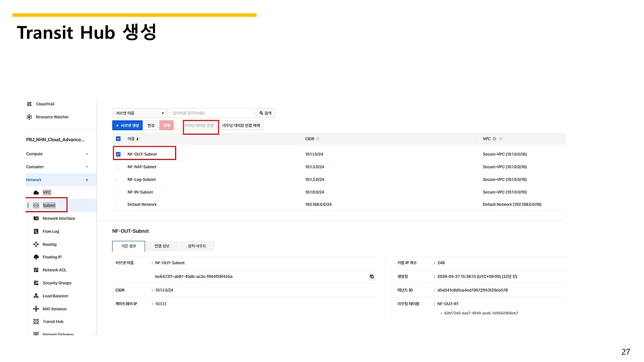644x362 pixels.
Task: Click project name PRJ_NHN_Cloud_Advance...
Action: pyautogui.click(x=55, y=139)
